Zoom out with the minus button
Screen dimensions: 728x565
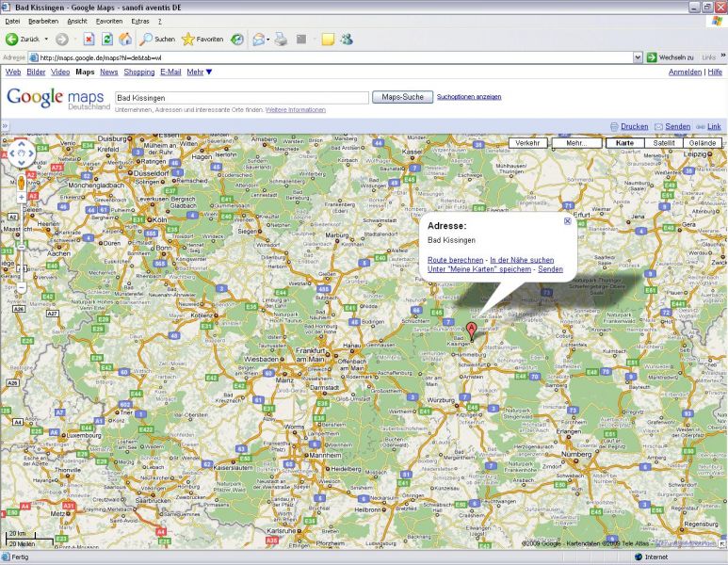point(22,288)
